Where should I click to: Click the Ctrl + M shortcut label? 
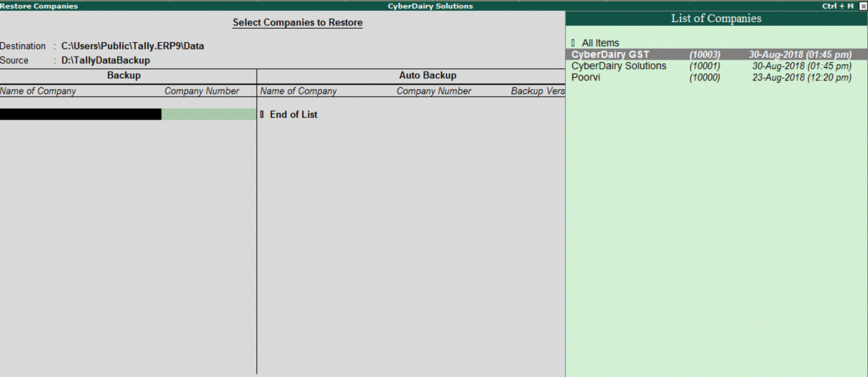tap(837, 6)
